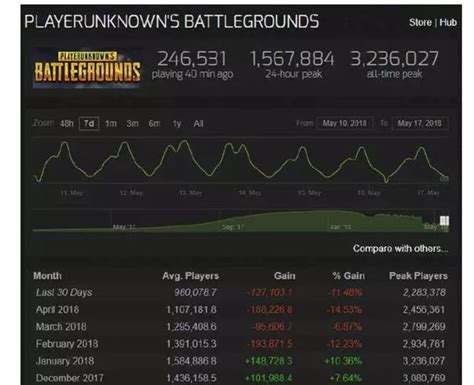Click the 960,076.7 average players value
The image size is (474, 385).
[195, 292]
